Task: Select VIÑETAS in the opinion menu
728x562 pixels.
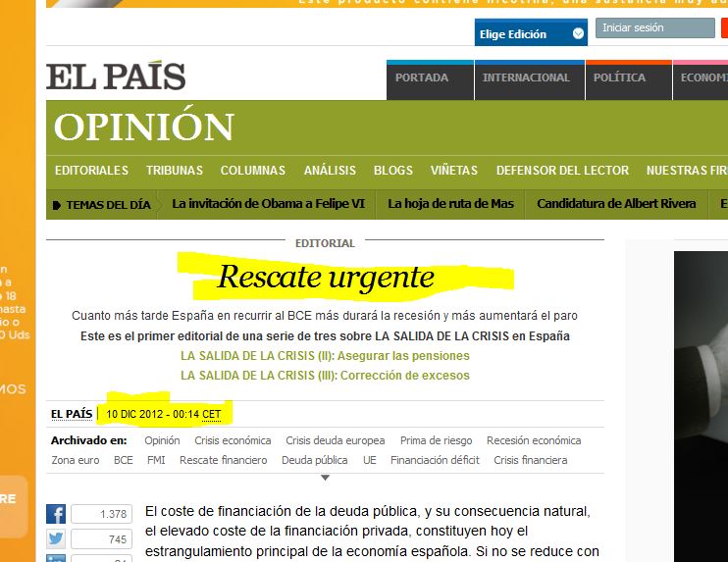Action: point(453,171)
